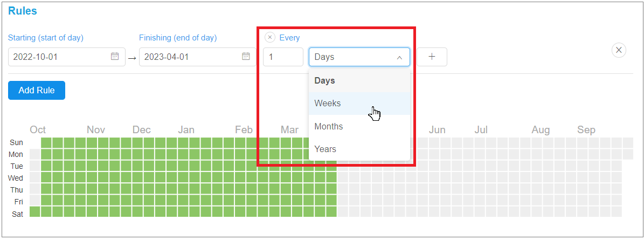
Task: Focus the Every interval number field
Action: tap(283, 57)
